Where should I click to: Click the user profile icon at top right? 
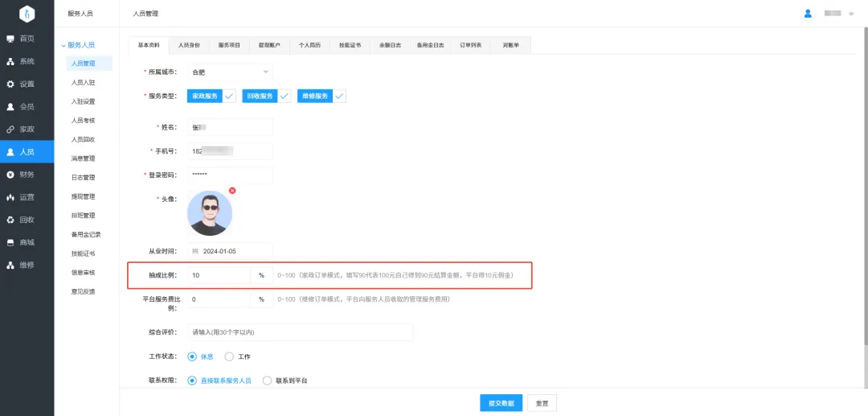808,14
